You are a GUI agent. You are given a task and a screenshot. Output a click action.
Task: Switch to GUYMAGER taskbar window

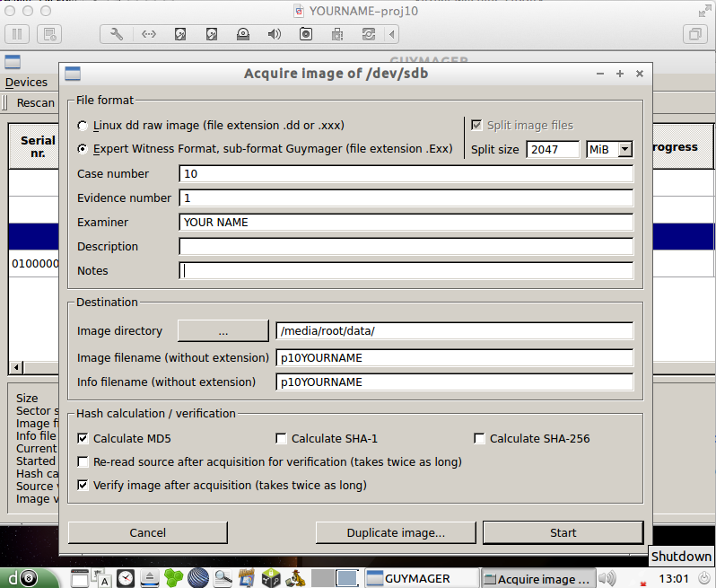point(421,578)
